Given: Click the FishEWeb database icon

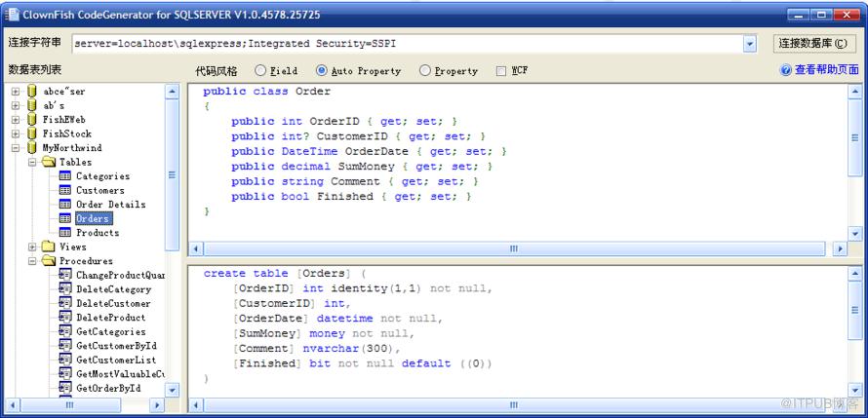Looking at the screenshot, I should [x=32, y=120].
